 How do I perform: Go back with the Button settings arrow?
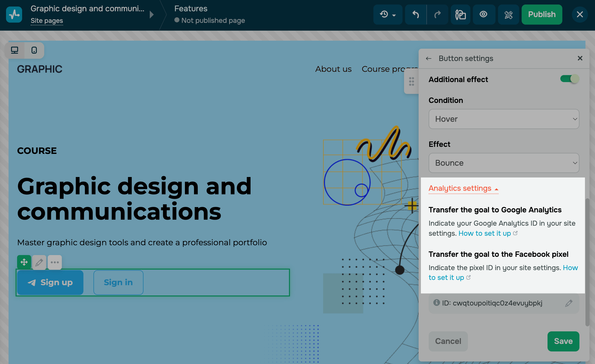click(429, 58)
